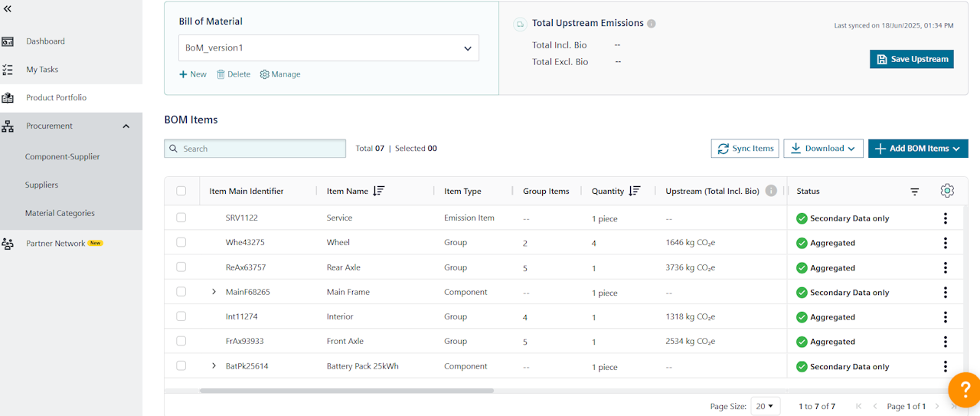This screenshot has width=980, height=416.
Task: Open three-dot menu for Wheel row
Action: point(946,243)
